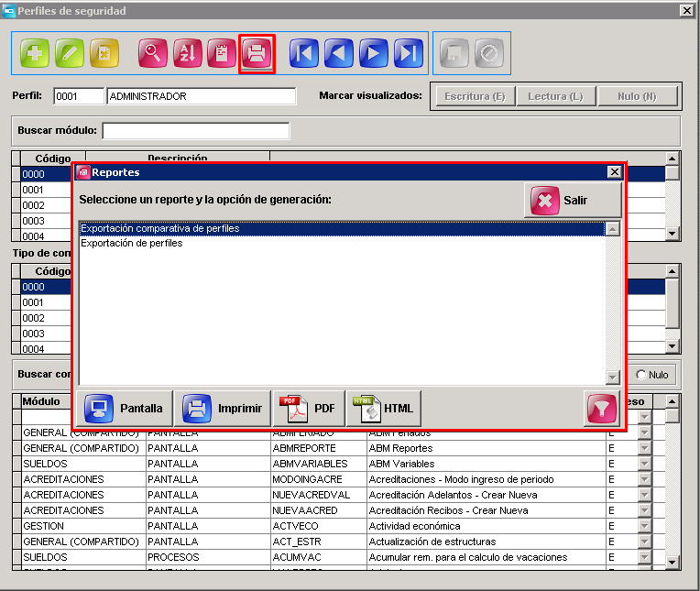
Task: Open access dropdown for NUEVAACRED row
Action: click(644, 510)
